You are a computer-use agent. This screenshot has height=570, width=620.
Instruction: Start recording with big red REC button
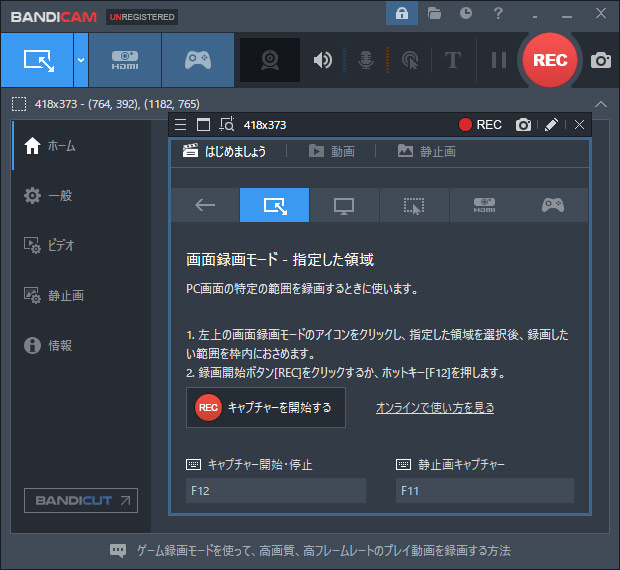(550, 60)
